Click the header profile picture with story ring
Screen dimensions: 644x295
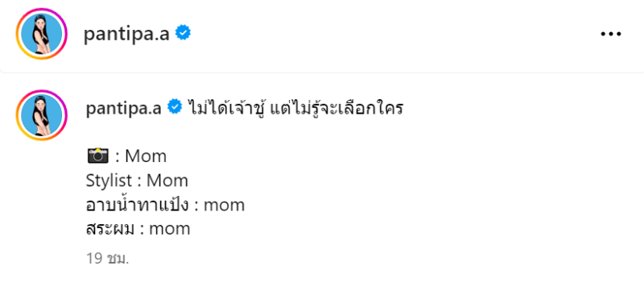tap(42, 34)
